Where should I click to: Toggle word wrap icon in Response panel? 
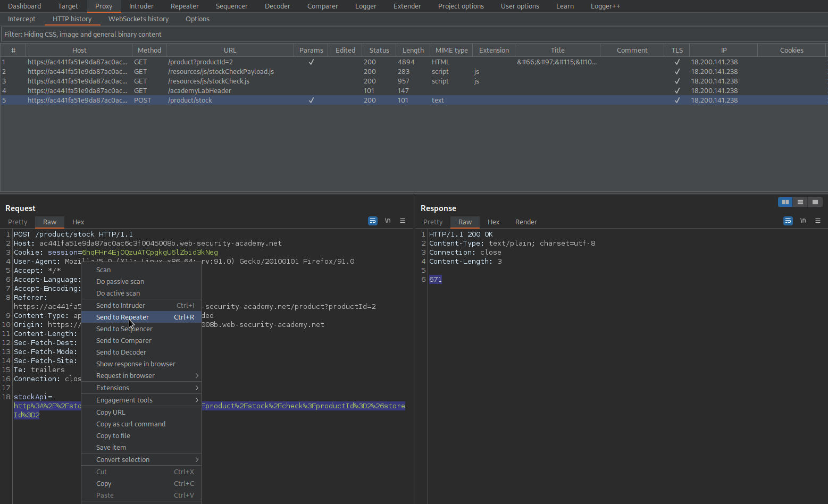pos(788,221)
